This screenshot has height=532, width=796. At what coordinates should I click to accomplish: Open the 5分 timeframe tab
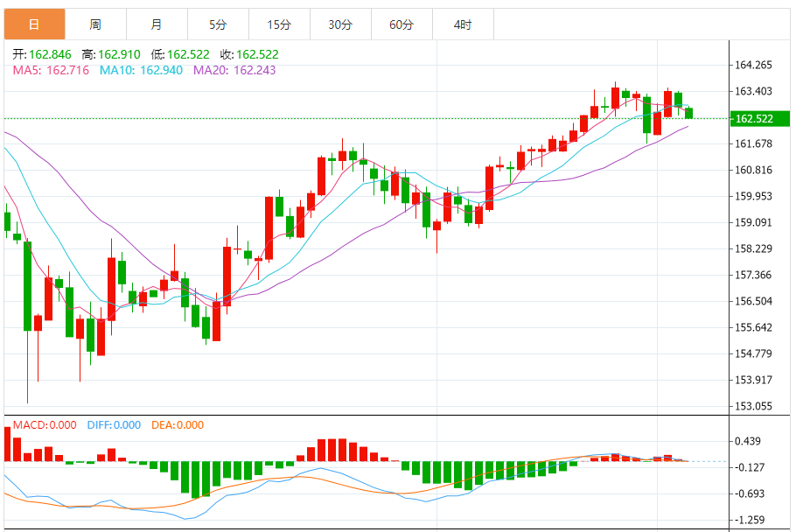[219, 24]
